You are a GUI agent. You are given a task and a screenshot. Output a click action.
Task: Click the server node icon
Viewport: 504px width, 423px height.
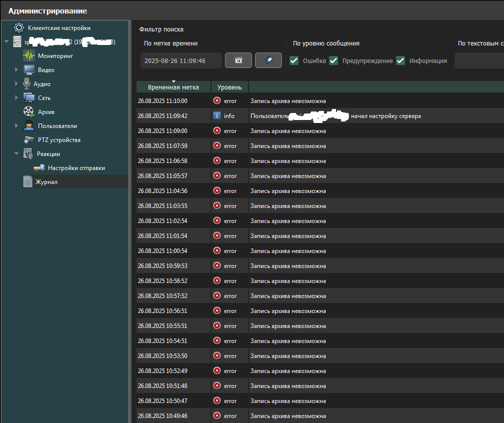[17, 42]
